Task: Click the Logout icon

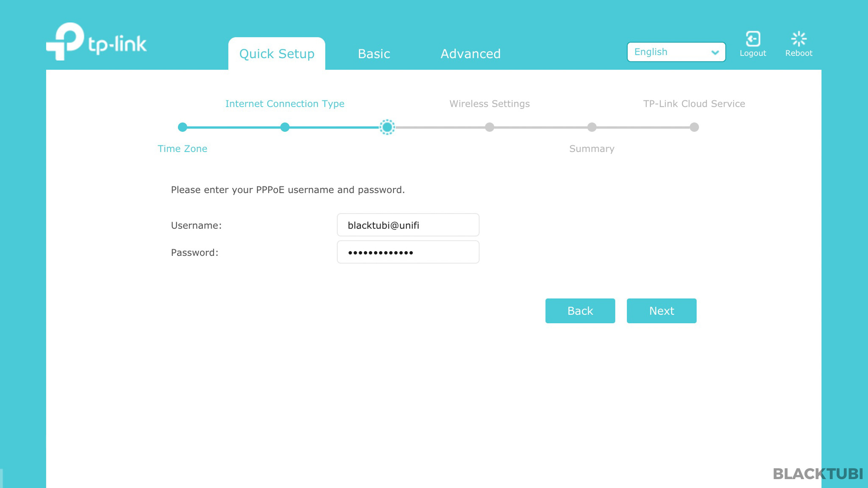Action: point(753,38)
